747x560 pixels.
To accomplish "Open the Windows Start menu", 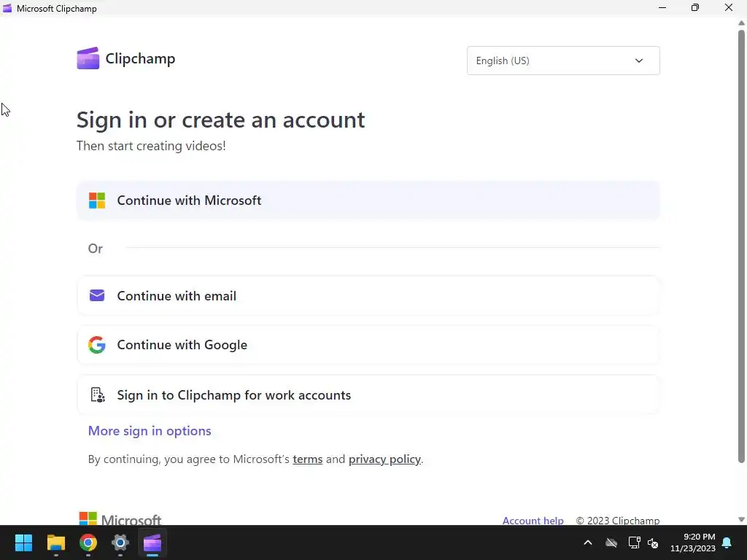I will click(x=23, y=542).
